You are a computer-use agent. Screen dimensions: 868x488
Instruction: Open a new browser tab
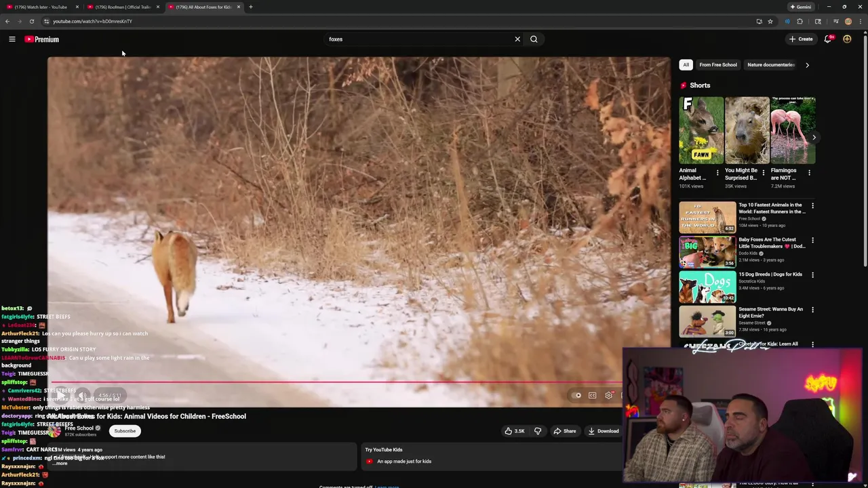click(x=250, y=7)
